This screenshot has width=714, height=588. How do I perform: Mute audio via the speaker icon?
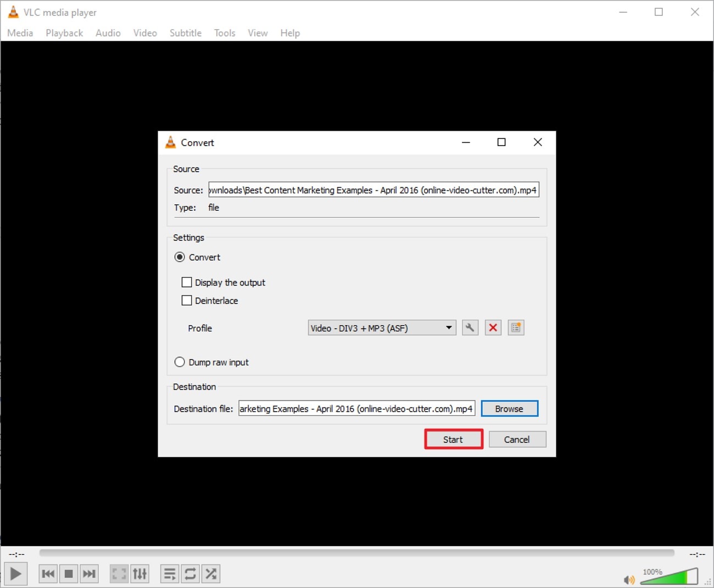629,579
